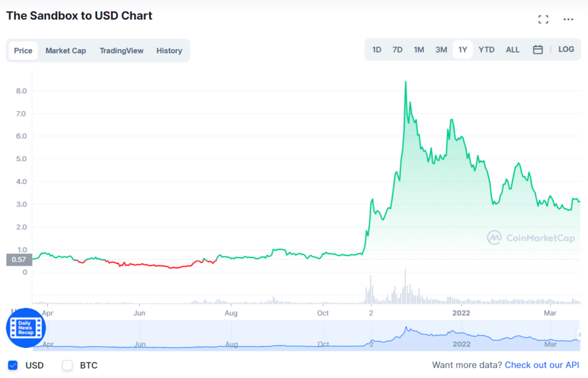Click the 'Want more data?' text

pos(467,365)
